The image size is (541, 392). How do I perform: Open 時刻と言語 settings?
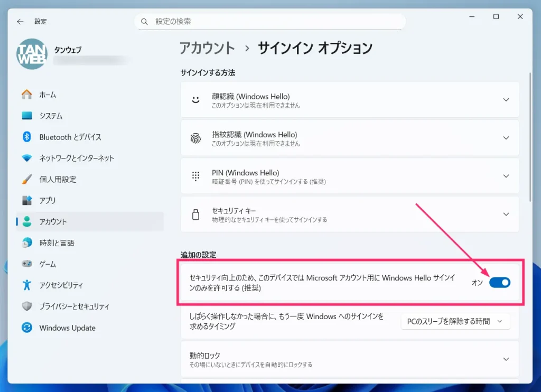[x=90, y=242]
